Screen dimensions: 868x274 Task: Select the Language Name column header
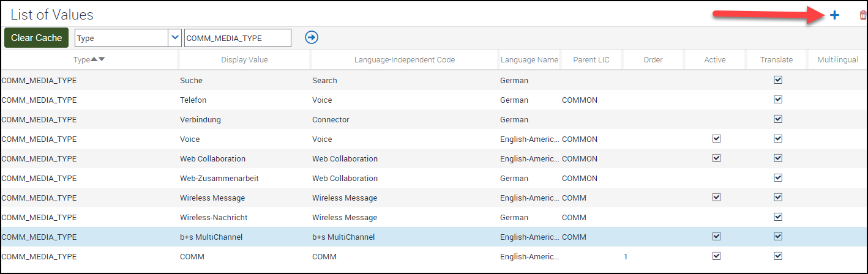[x=529, y=60]
